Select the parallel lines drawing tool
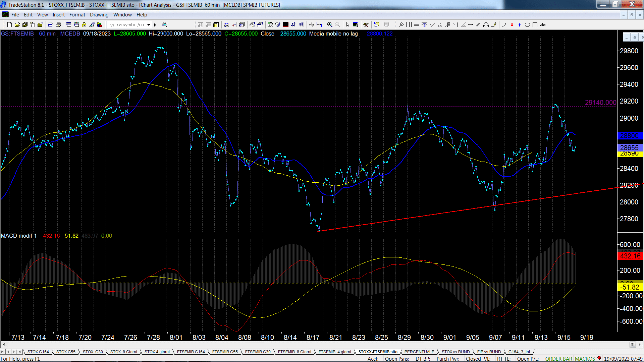Viewport: 644px width, 362px height. [478, 25]
